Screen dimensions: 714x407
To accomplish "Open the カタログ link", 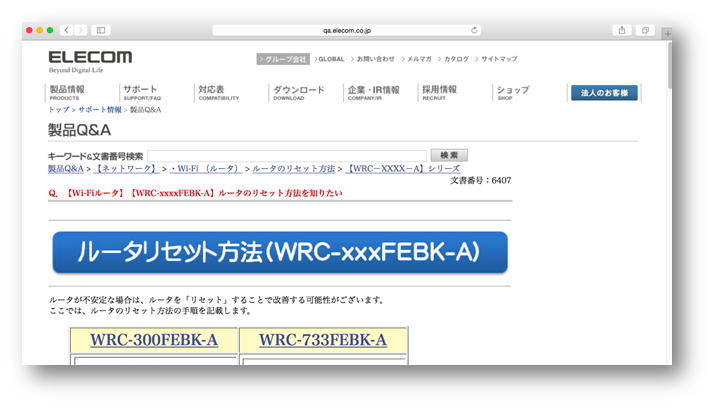I will pos(454,59).
